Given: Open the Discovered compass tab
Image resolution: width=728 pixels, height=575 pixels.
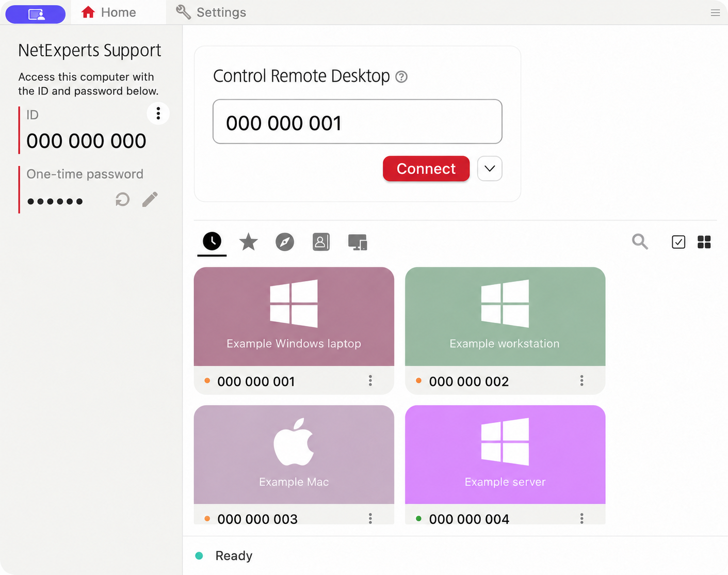Looking at the screenshot, I should click(x=285, y=242).
